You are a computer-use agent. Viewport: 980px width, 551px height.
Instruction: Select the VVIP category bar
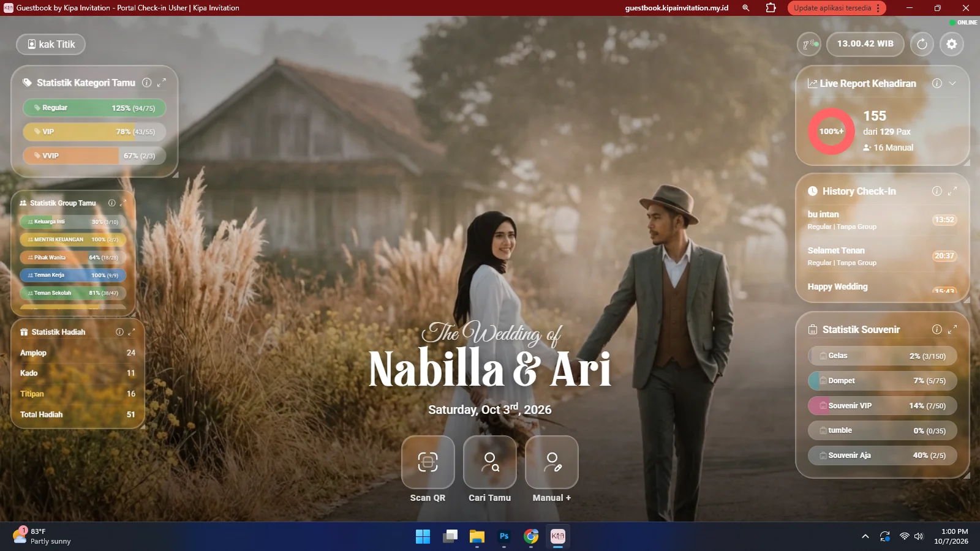point(94,156)
